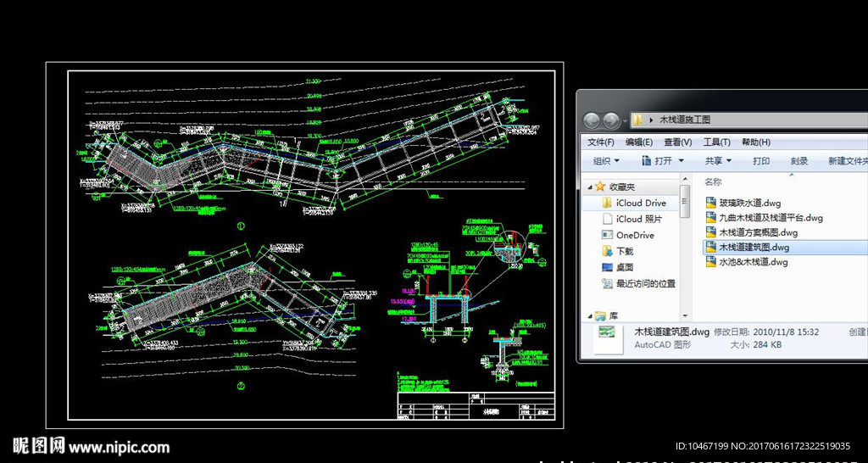
Task: Open OneDrive from the favorites list
Action: [x=634, y=235]
